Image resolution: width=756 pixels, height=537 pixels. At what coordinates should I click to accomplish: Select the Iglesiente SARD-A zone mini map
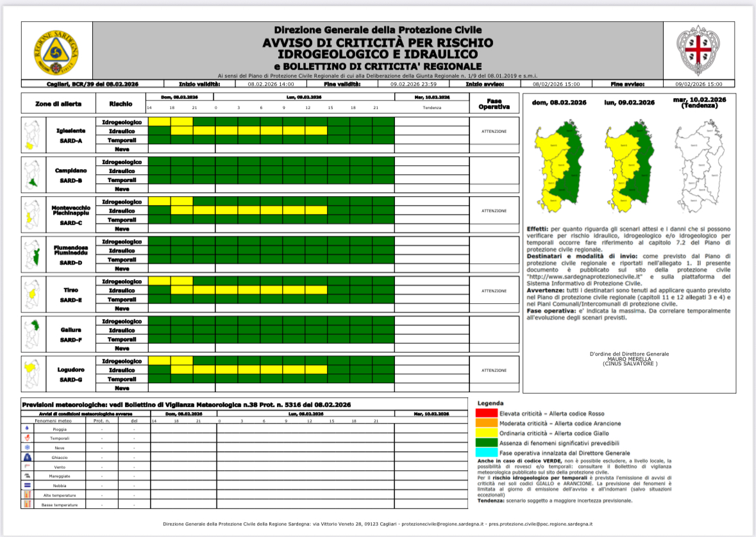[29, 135]
